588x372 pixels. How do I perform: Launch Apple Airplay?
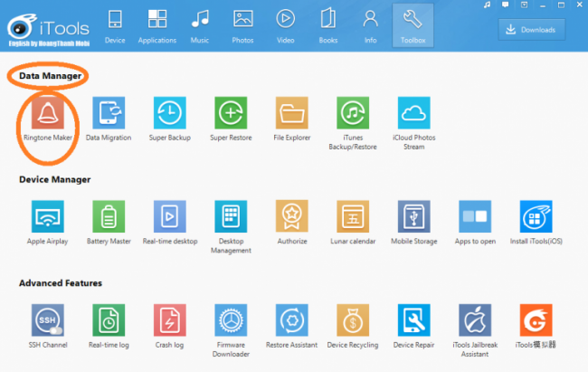pyautogui.click(x=48, y=216)
